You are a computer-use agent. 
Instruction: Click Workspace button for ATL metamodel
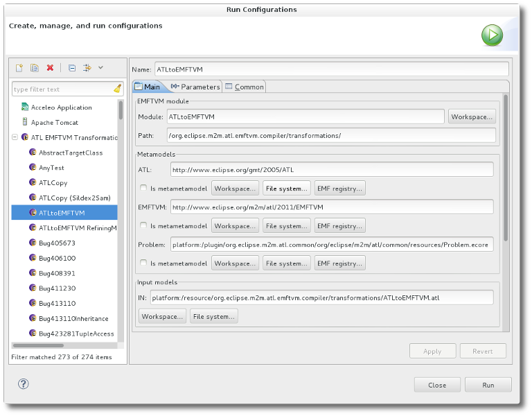[235, 189]
